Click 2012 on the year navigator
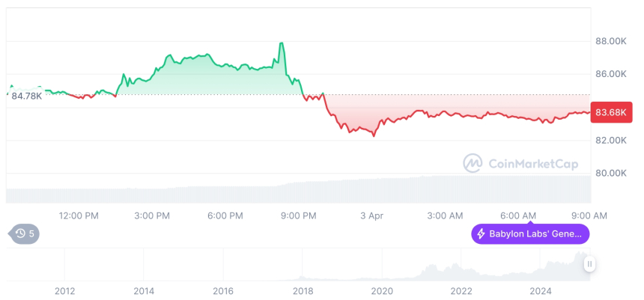This screenshot has width=644, height=300. pos(64,290)
